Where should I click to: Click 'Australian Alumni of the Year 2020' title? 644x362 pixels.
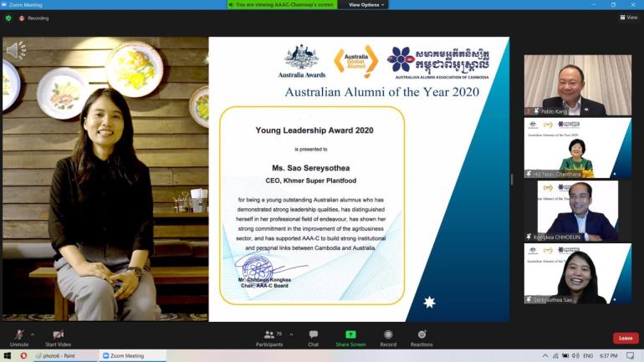pyautogui.click(x=382, y=92)
